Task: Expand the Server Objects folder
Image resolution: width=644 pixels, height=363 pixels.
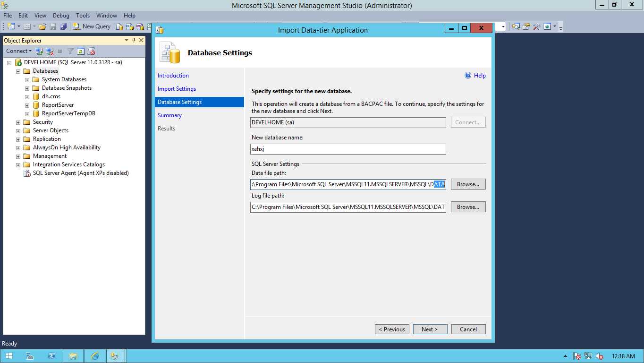Action: (18, 130)
